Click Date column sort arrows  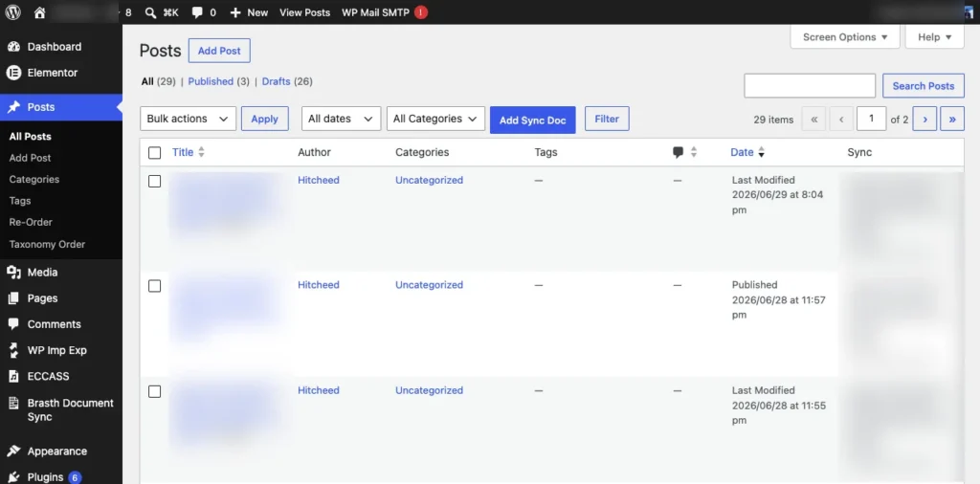(761, 152)
